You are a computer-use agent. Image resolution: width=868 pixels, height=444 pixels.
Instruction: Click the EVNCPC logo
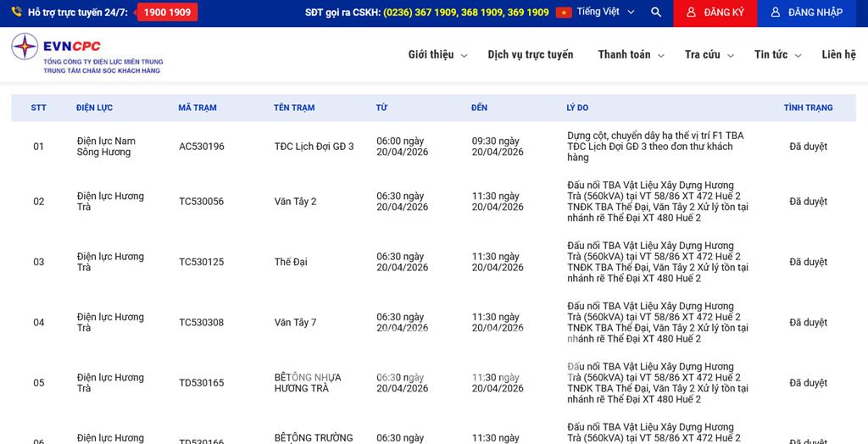click(x=86, y=53)
